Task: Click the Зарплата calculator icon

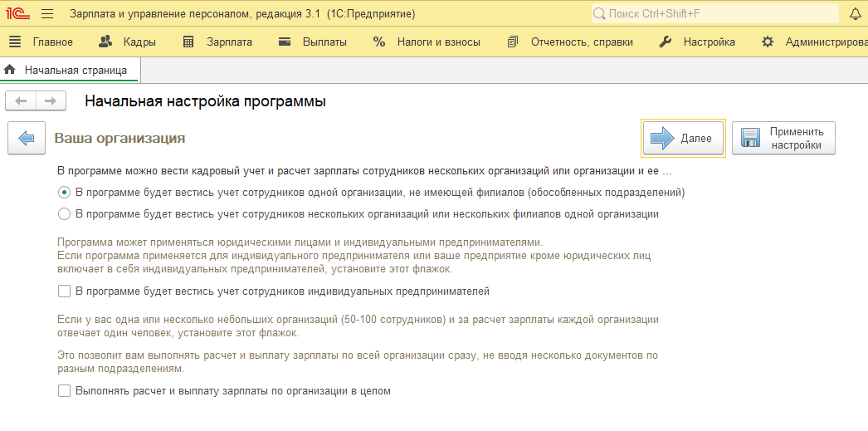Action: coord(188,42)
